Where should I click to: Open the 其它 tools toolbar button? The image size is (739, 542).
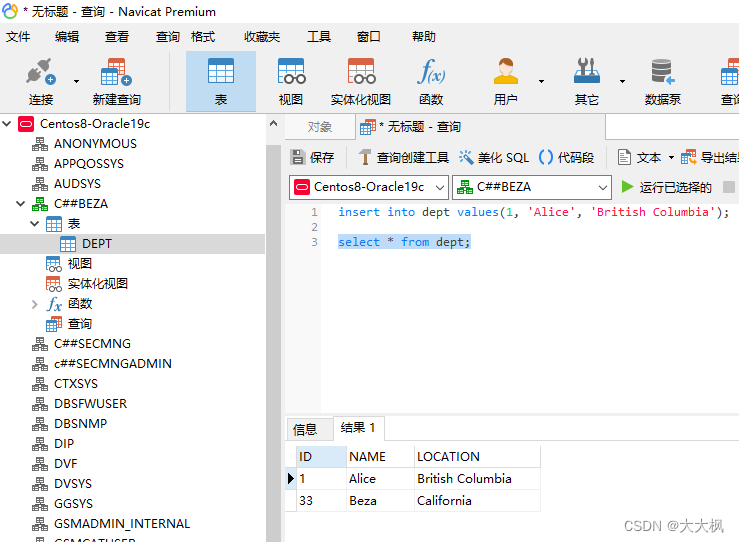(586, 81)
